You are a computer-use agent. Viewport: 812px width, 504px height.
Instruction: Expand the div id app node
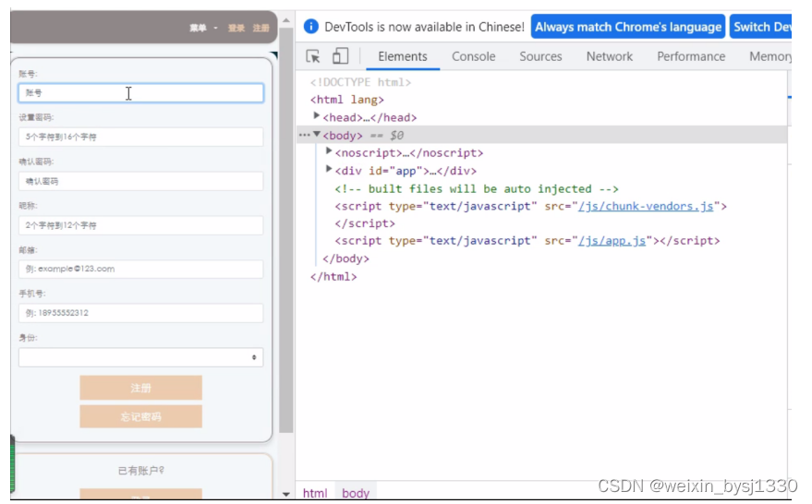point(328,169)
